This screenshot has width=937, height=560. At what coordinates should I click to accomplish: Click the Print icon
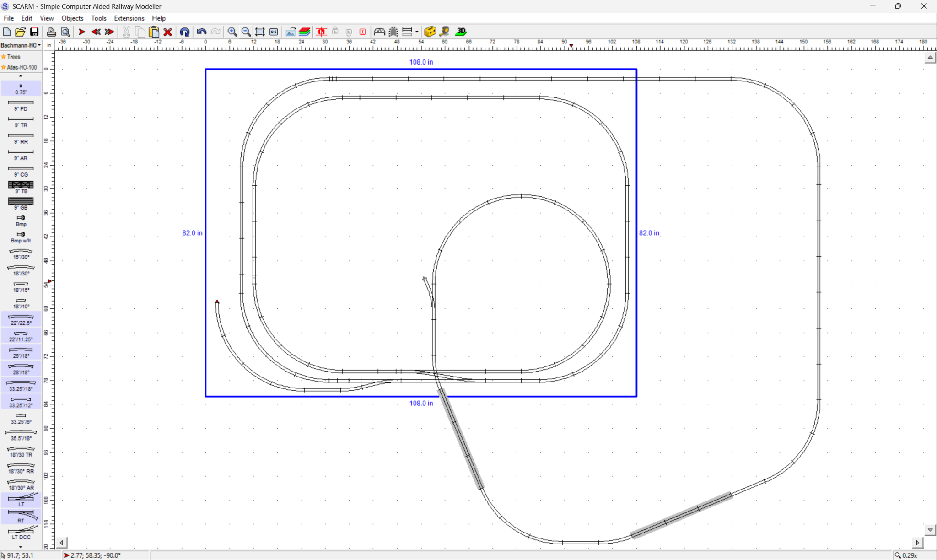(x=51, y=32)
